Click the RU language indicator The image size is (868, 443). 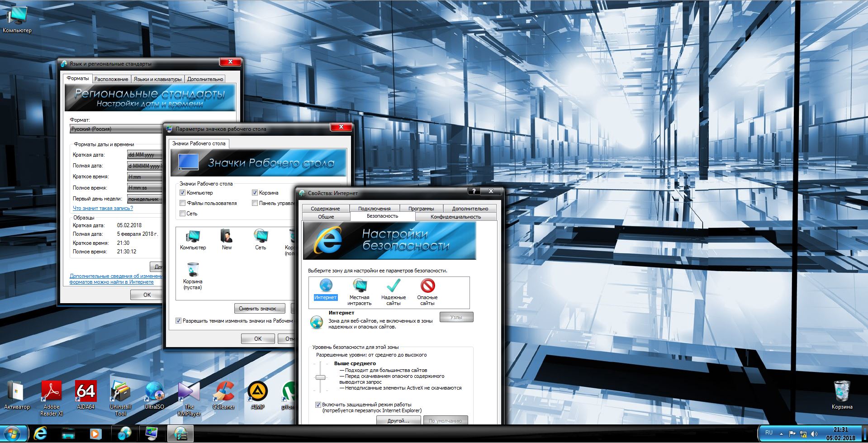point(768,433)
